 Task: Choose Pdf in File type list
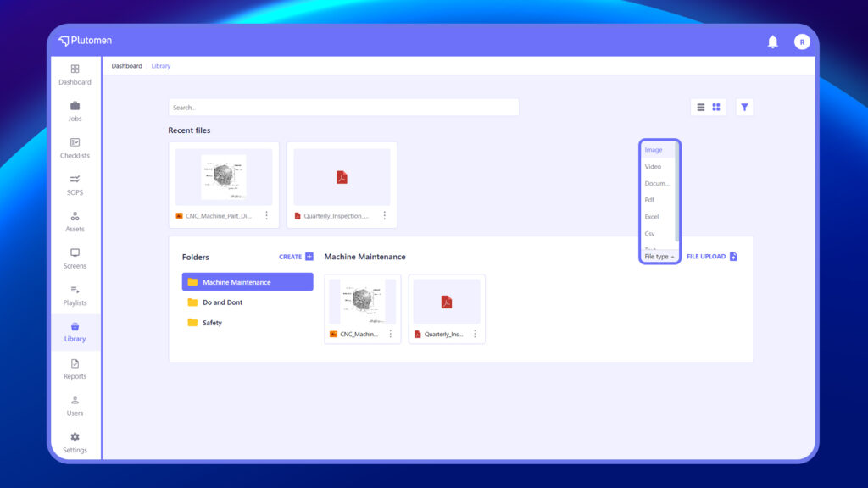click(x=658, y=200)
